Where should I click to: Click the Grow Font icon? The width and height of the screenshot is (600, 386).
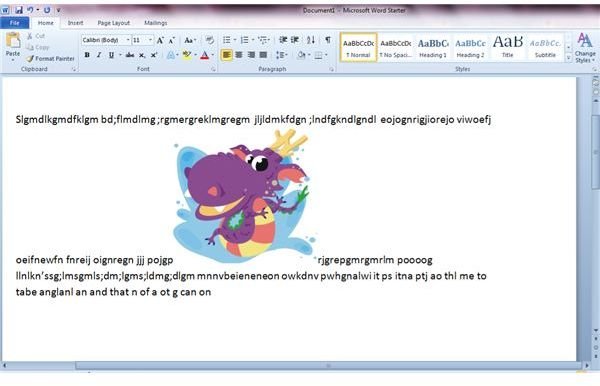pyautogui.click(x=160, y=40)
